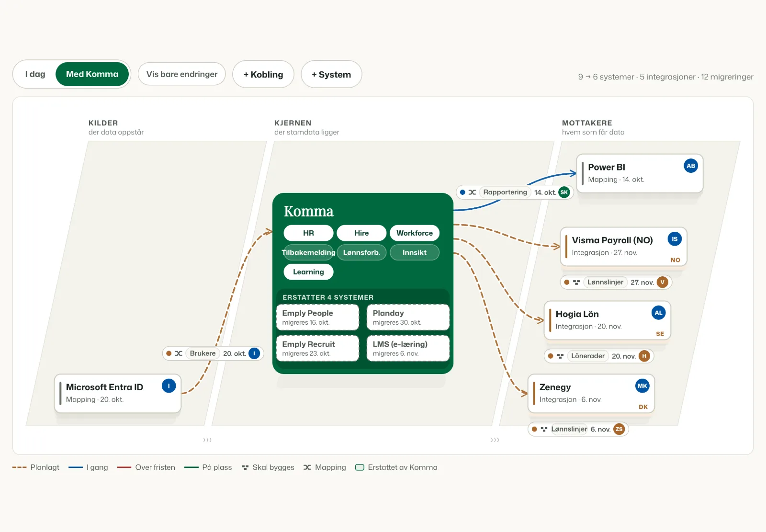Click build icon on Lønnslinjer 27. nov. connection
The width and height of the screenshot is (766, 532).
tap(576, 282)
